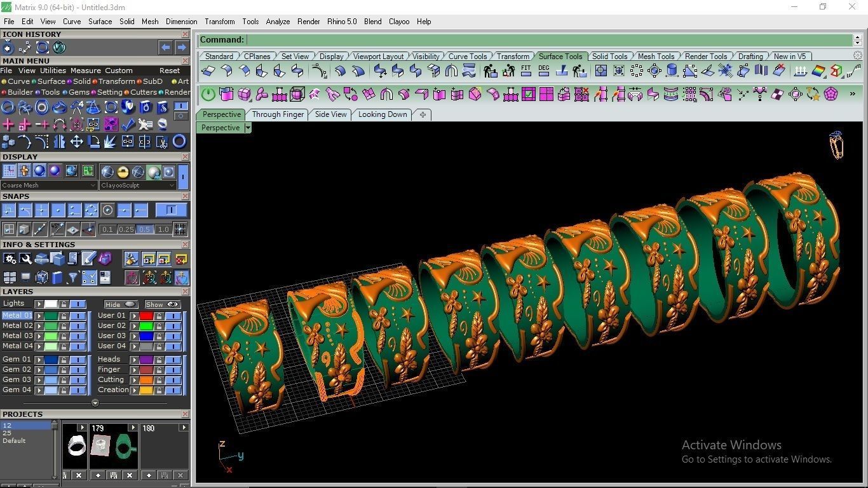Click the gold sphere render icon in Display
The height and width of the screenshot is (488, 868).
pyautogui.click(x=123, y=172)
